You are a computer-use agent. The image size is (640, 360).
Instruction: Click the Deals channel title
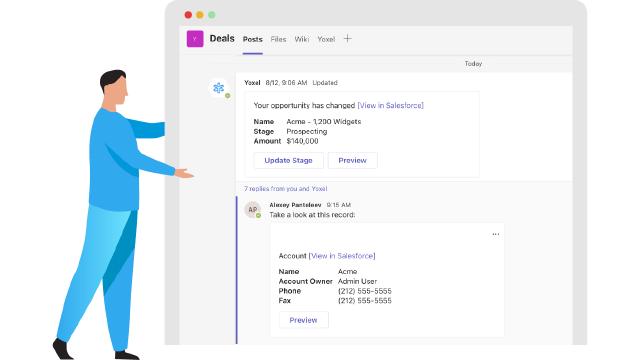tap(222, 38)
